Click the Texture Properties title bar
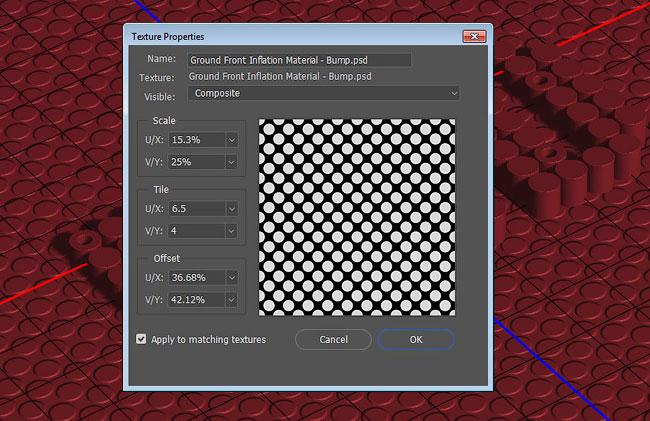Image resolution: width=650 pixels, height=421 pixels. click(x=308, y=36)
